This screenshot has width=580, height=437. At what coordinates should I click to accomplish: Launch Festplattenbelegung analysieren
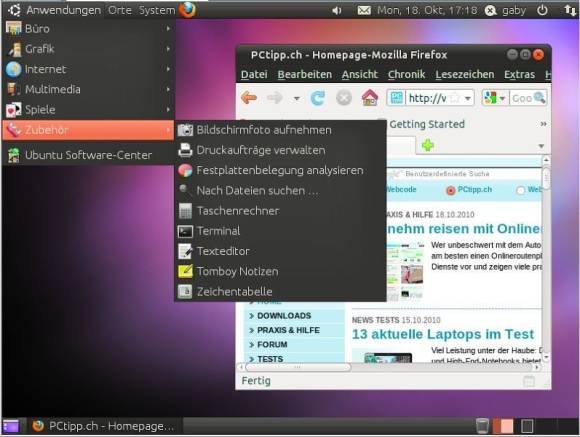coord(280,170)
